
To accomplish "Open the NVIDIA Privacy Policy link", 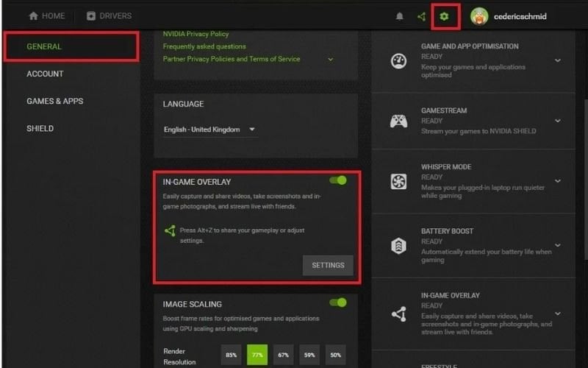I will coord(196,34).
